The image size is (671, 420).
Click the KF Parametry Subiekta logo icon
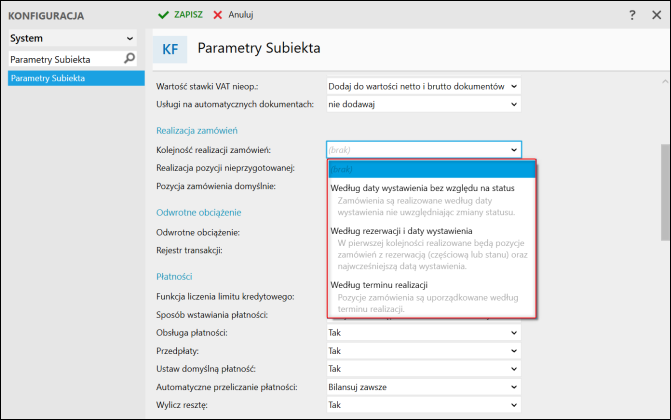pyautogui.click(x=169, y=48)
